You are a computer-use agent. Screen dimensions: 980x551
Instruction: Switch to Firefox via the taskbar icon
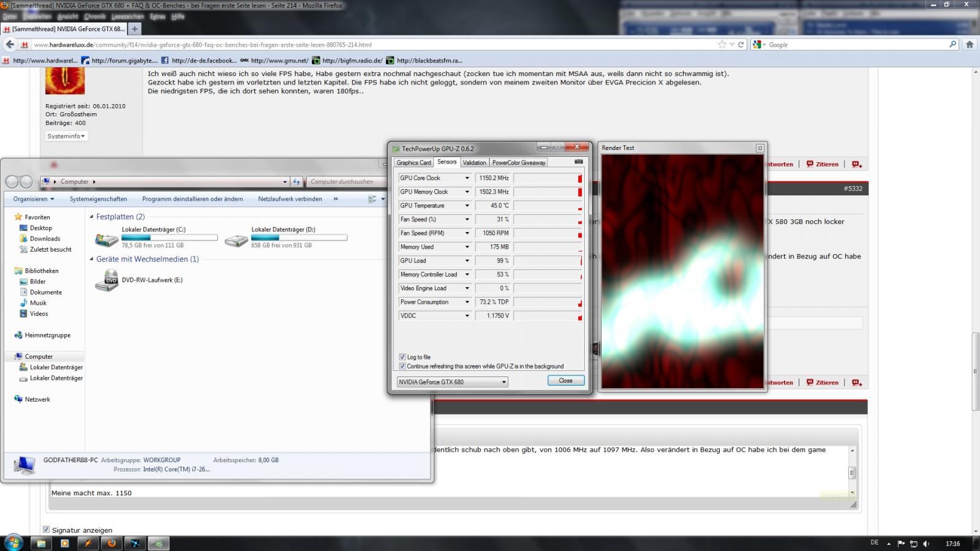coord(111,543)
